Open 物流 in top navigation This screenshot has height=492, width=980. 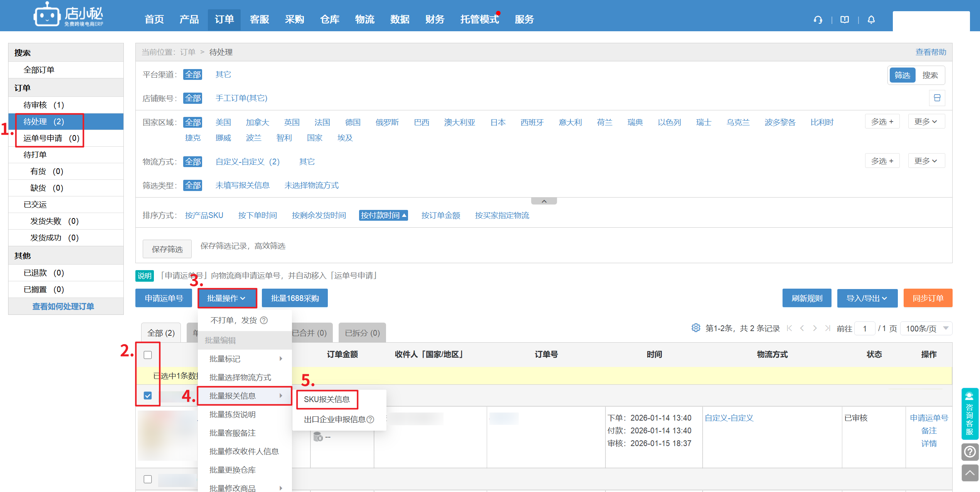[x=364, y=19]
